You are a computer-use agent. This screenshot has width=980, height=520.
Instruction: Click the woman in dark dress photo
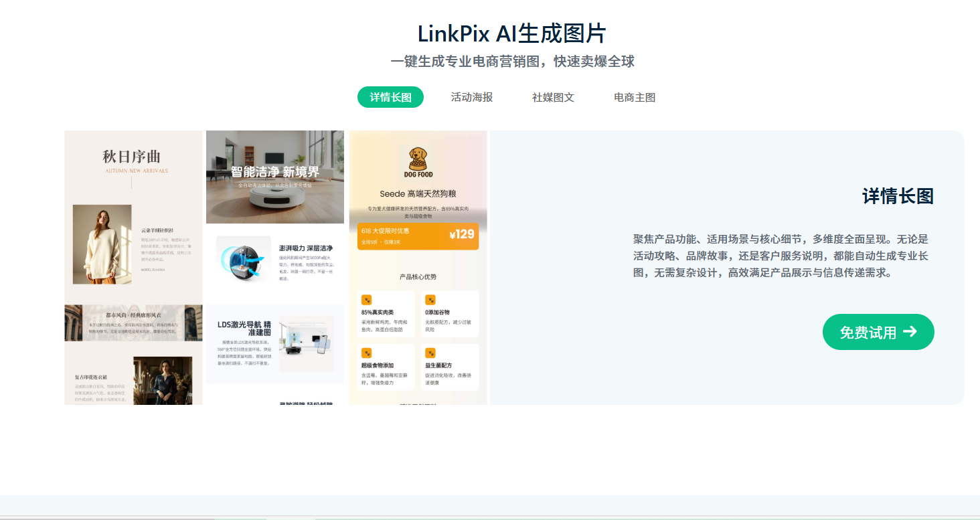click(x=163, y=380)
